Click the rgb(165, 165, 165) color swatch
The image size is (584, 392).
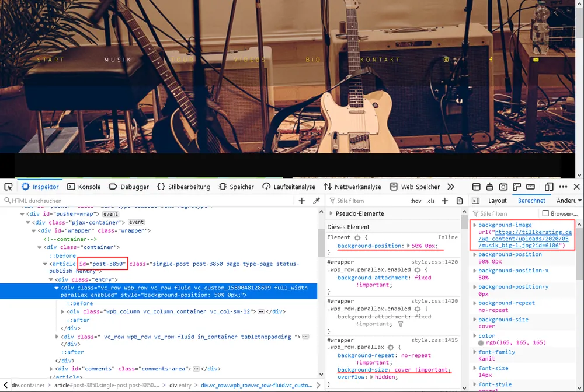(481, 343)
